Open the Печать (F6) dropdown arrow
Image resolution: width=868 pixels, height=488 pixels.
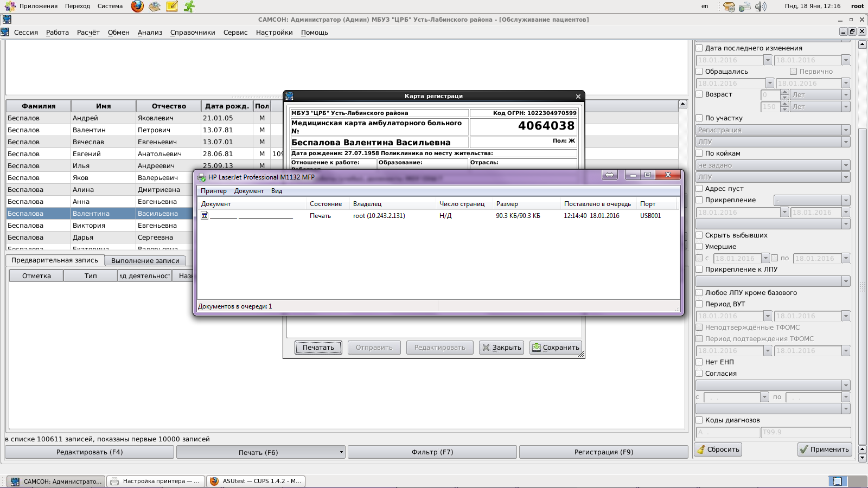coord(341,452)
